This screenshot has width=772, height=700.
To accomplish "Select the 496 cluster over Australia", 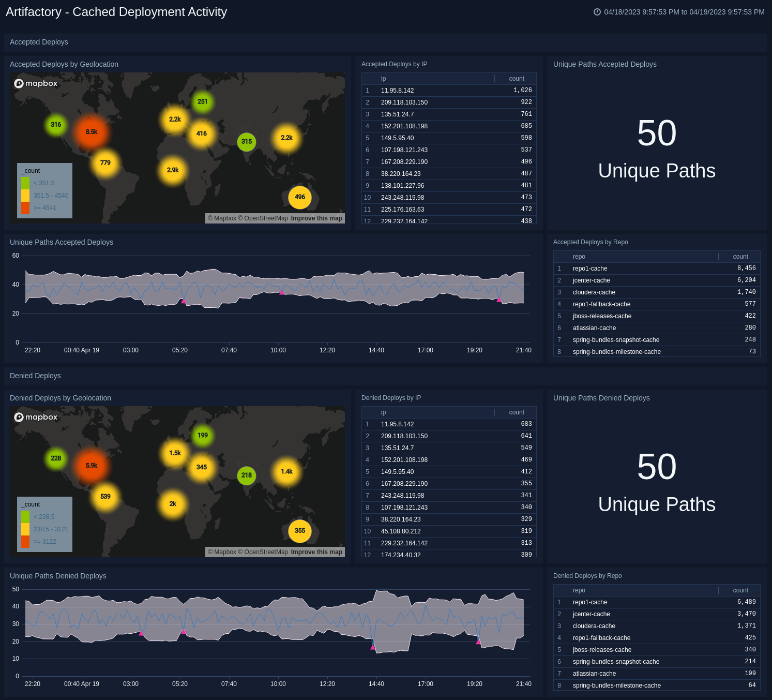I will pyautogui.click(x=300, y=197).
